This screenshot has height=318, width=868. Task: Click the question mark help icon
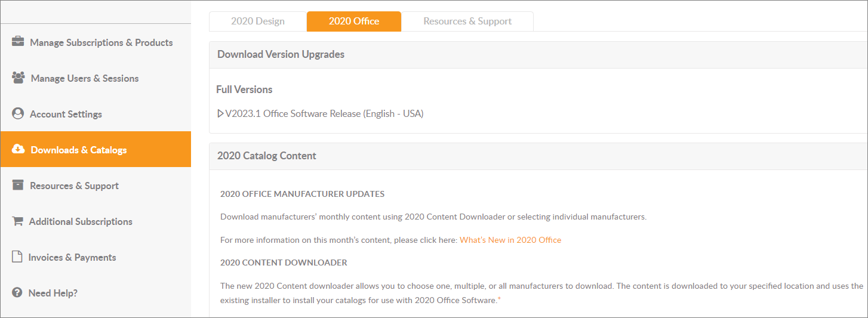pos(17,292)
